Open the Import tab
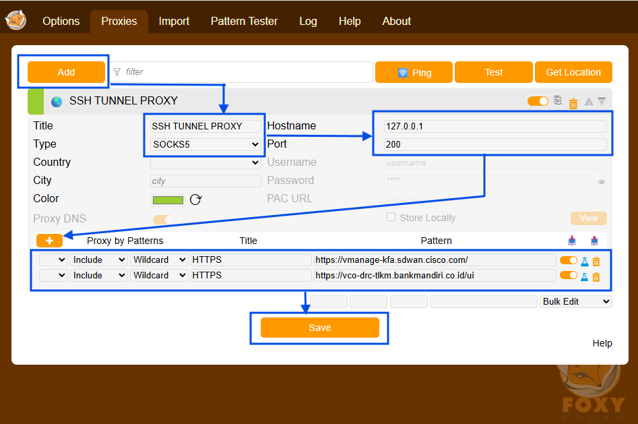This screenshot has width=638, height=424. point(174,21)
